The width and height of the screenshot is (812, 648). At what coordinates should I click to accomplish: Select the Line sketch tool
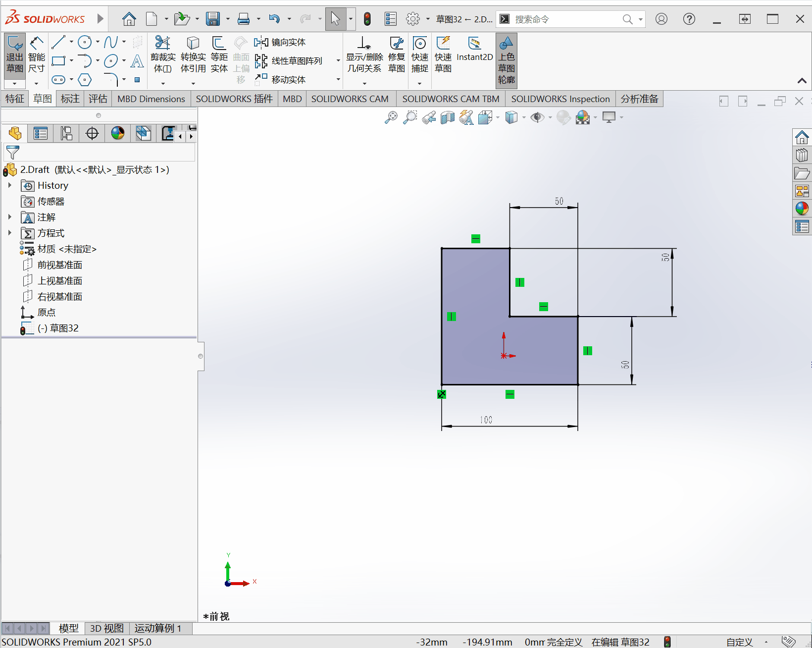pyautogui.click(x=58, y=42)
